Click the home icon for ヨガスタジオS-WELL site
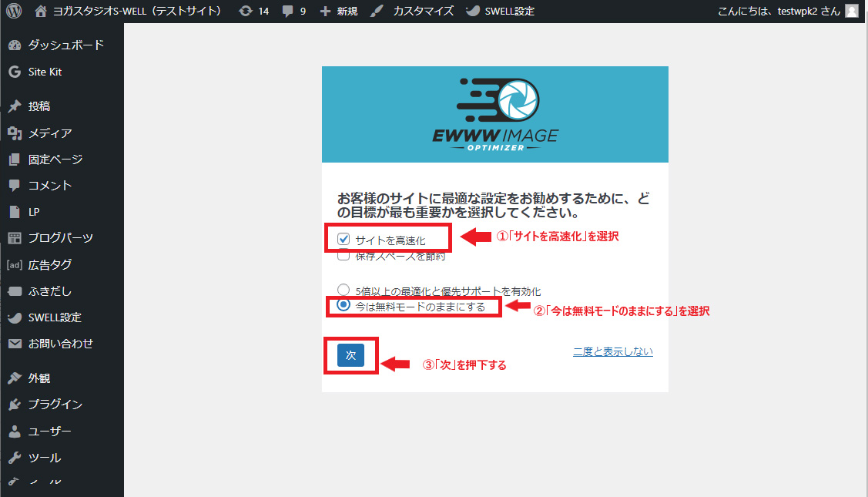The image size is (868, 497). click(40, 11)
